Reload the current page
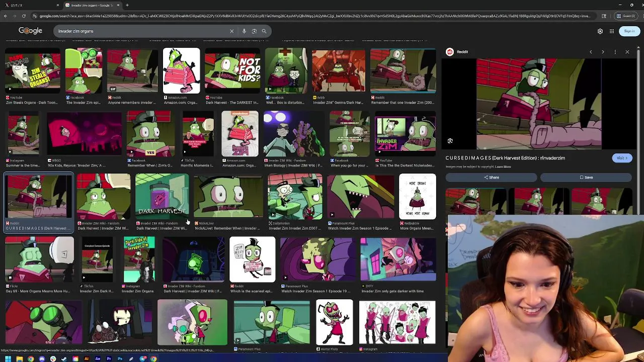Image resolution: width=644 pixels, height=362 pixels. point(23,16)
